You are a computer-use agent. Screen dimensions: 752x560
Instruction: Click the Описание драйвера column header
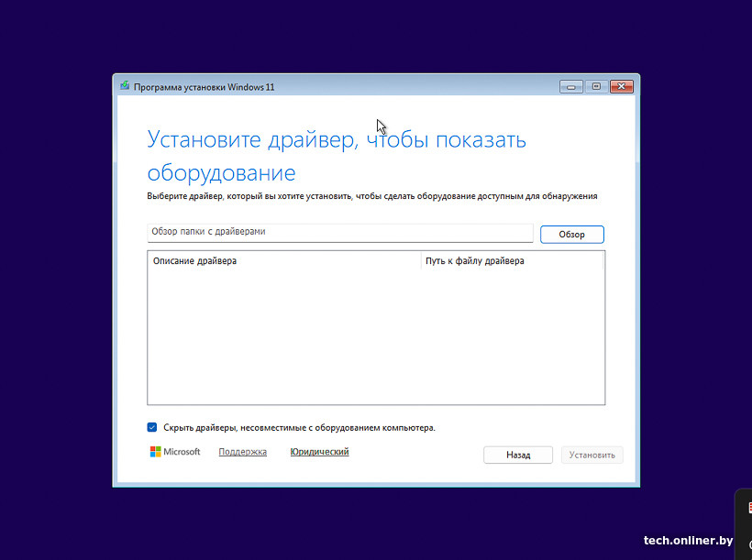284,261
